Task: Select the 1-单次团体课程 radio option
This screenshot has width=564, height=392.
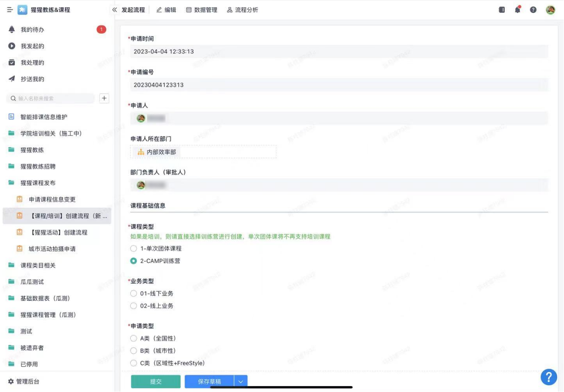Action: (x=134, y=248)
